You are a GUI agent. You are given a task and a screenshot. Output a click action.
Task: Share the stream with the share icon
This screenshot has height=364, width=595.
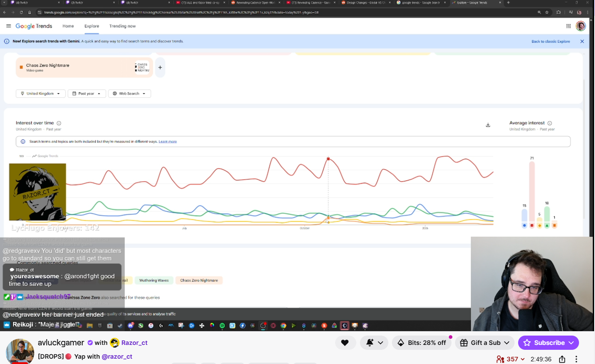[562, 359]
